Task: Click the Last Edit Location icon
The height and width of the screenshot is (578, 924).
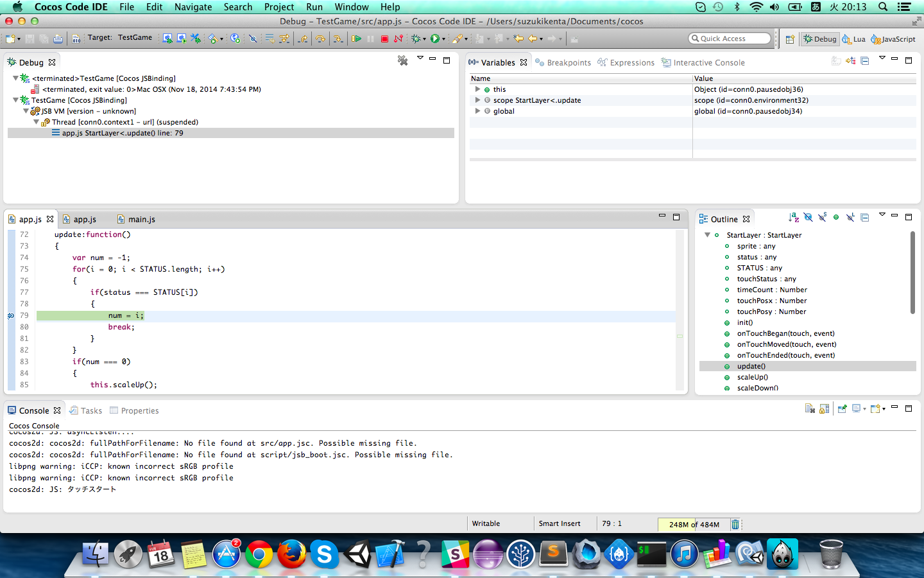Action: coord(518,39)
